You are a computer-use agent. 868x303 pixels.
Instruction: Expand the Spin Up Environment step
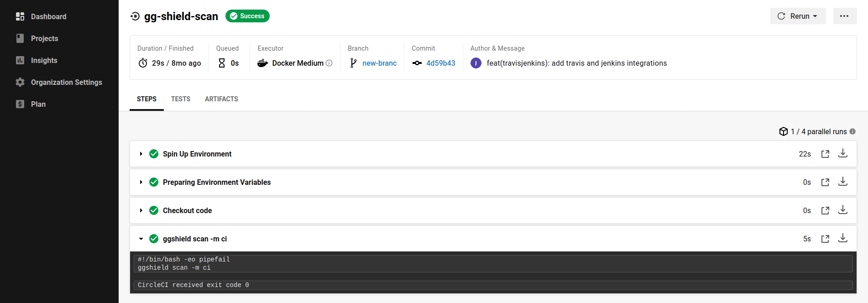141,154
